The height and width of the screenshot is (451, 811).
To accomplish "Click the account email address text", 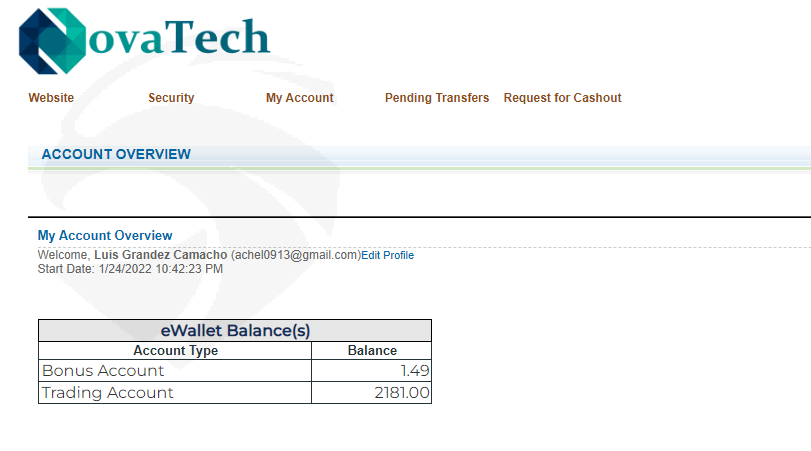I will click(x=296, y=255).
